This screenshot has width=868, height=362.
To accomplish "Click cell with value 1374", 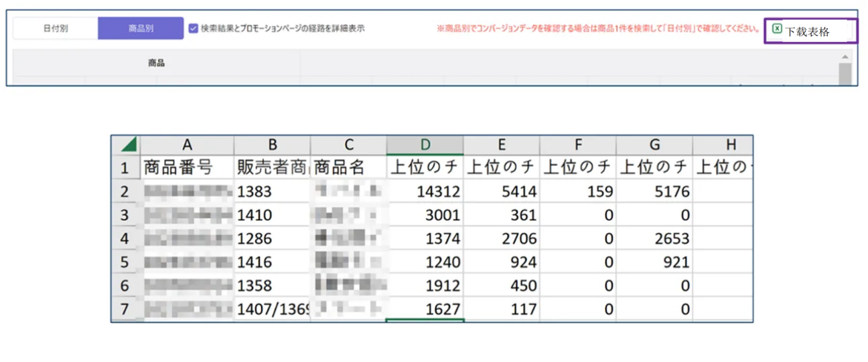I will click(425, 238).
